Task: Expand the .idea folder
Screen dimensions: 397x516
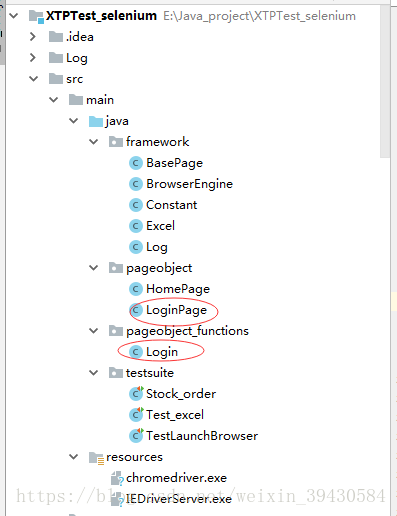Action: (x=33, y=37)
